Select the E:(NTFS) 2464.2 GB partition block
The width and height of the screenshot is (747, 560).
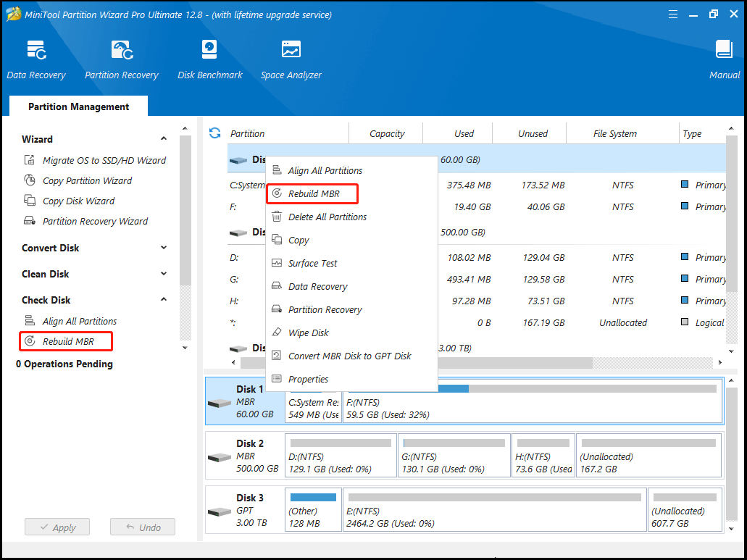click(x=495, y=509)
